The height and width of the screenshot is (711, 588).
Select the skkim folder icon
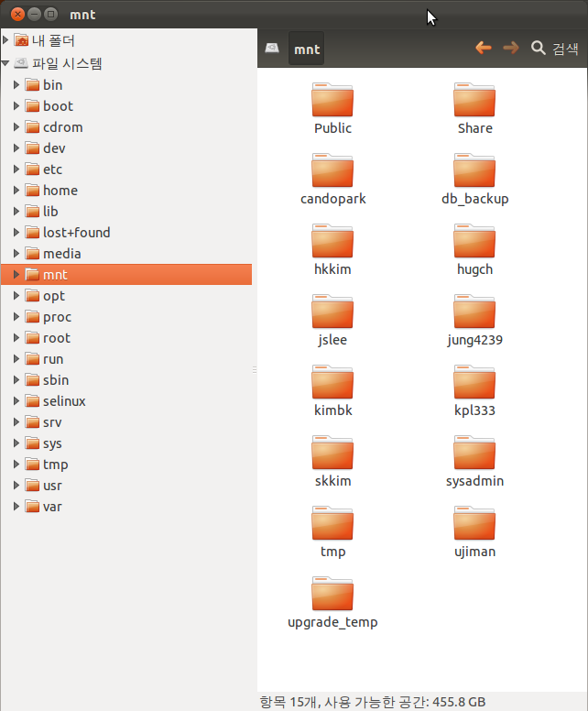click(x=332, y=453)
